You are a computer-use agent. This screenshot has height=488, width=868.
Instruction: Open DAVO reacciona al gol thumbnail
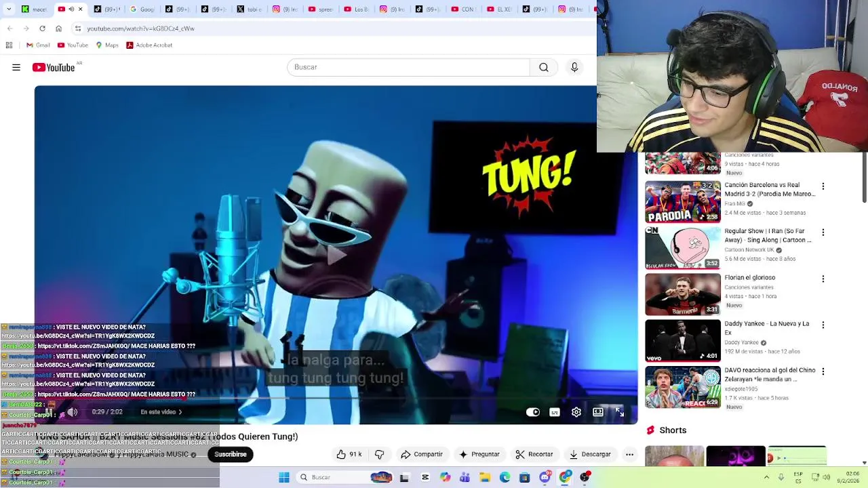coord(683,387)
